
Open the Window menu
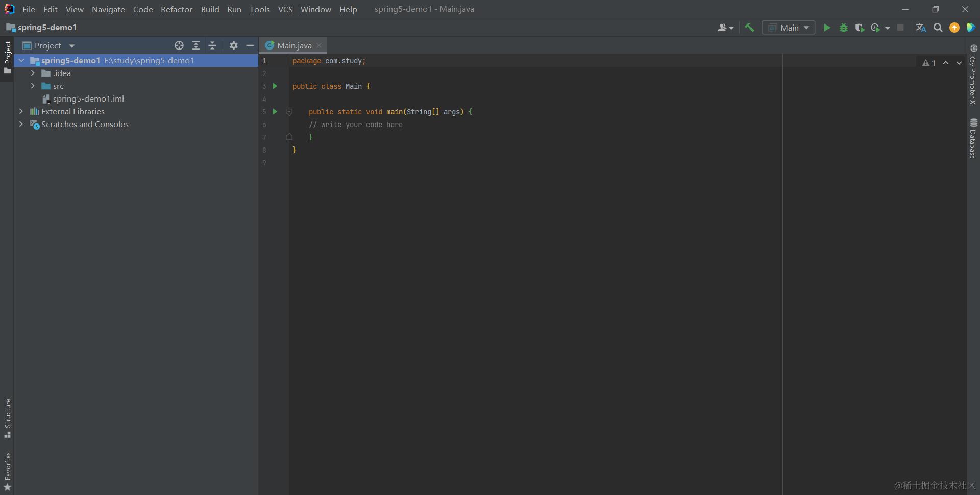[315, 9]
